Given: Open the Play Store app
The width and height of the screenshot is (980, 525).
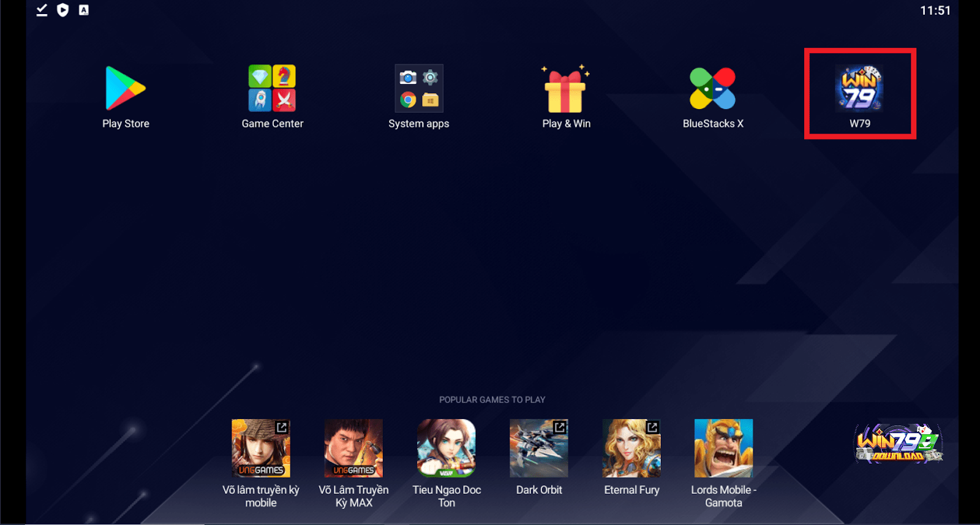Looking at the screenshot, I should point(126,89).
